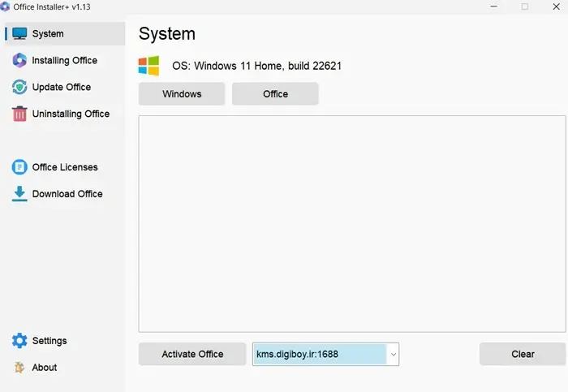This screenshot has height=392, width=568.
Task: Open the About page text label
Action: (44, 368)
